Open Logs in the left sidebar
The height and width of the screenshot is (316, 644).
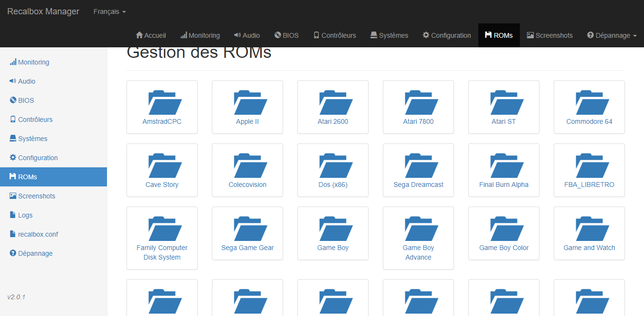tap(25, 215)
